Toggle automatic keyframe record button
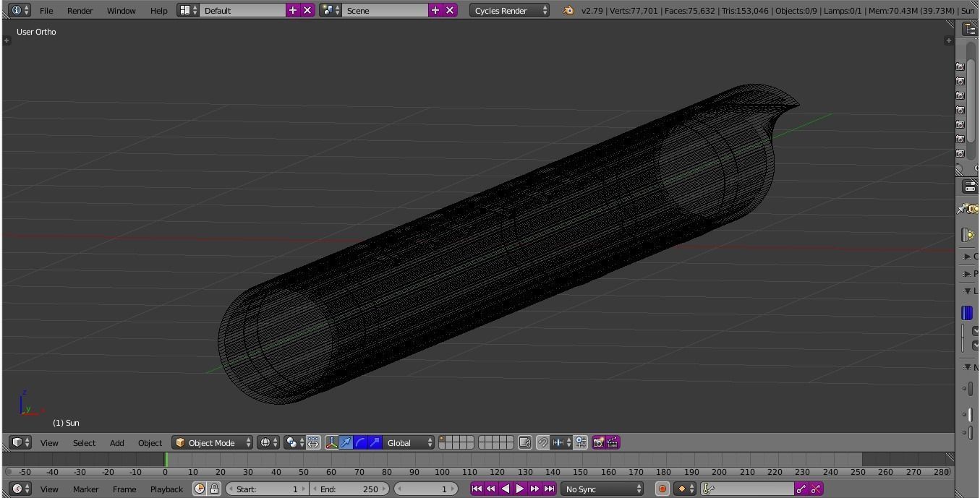Viewport: 980px width, 498px height. [x=662, y=489]
